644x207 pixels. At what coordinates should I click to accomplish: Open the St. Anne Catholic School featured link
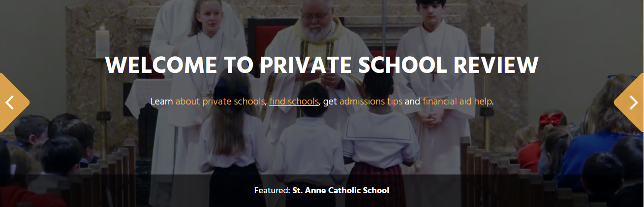click(x=340, y=190)
